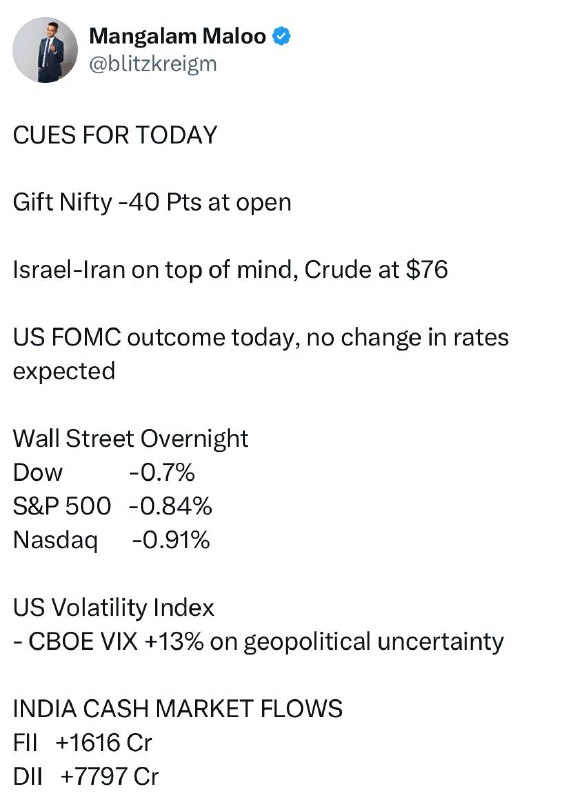Image resolution: width=571 pixels, height=800 pixels.
Task: Click the S&P 500 -0.84% row
Action: (x=112, y=506)
